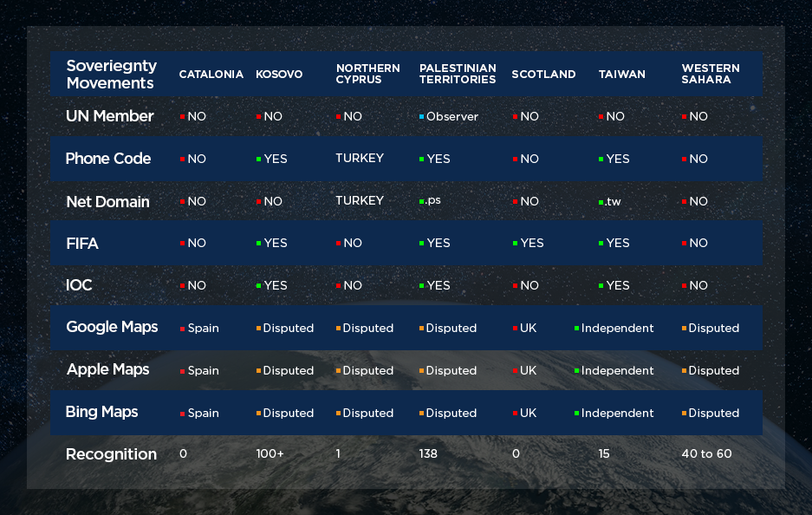Click the '138' recognition value
812x515 pixels.
[x=428, y=453]
